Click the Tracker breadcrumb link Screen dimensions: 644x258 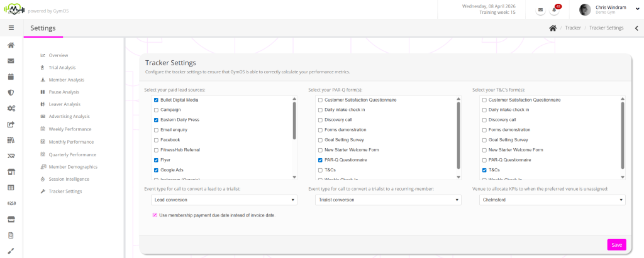(572, 28)
